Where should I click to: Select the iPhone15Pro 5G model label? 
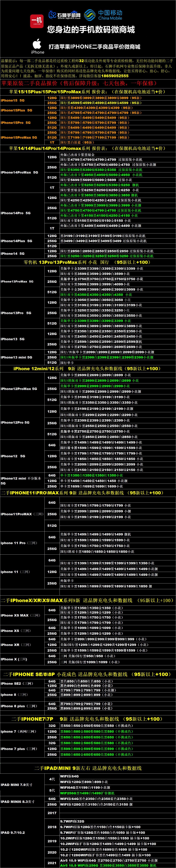[x=16, y=123]
